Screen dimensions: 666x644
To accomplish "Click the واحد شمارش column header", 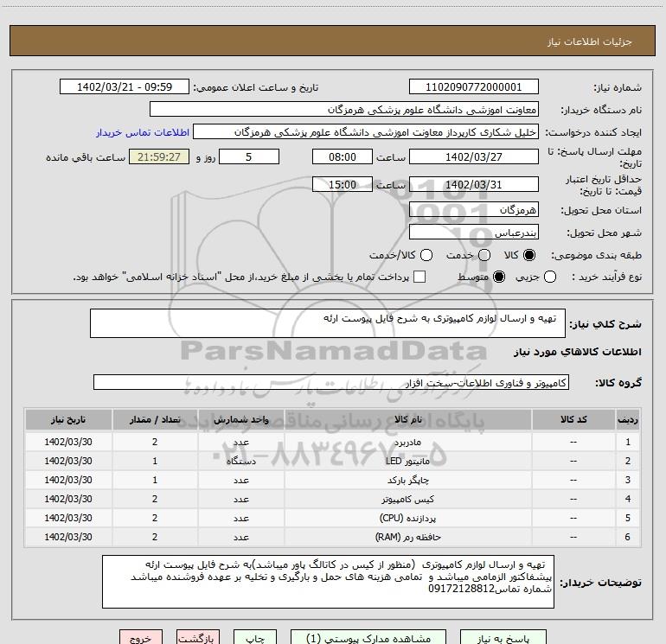I will [240, 419].
